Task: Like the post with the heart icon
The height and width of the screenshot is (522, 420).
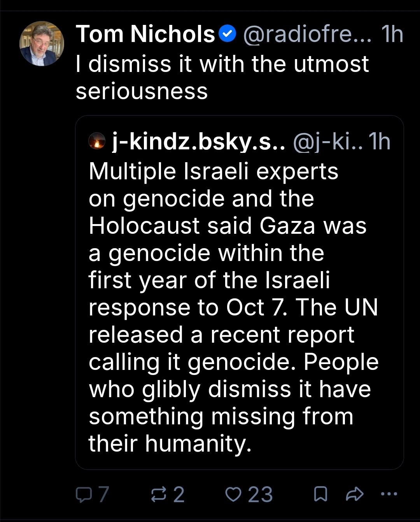Action: pos(234,494)
